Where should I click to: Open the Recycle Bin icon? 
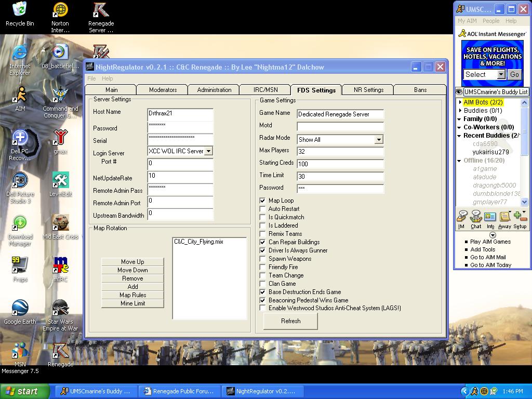coord(20,10)
